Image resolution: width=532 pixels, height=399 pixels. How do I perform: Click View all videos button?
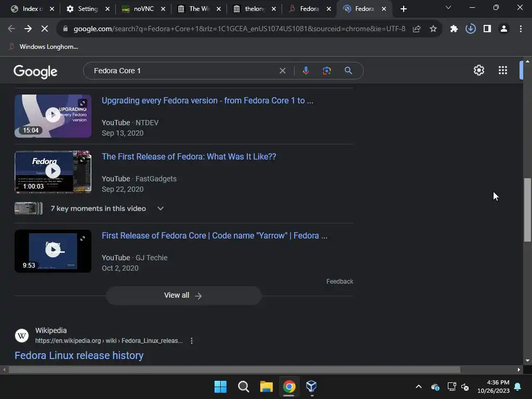[183, 296]
